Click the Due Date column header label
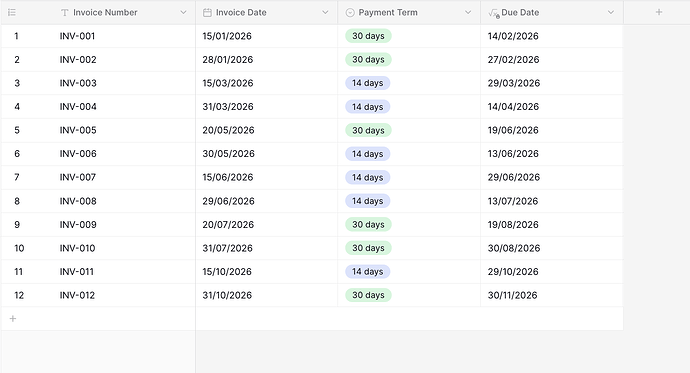 tap(520, 12)
